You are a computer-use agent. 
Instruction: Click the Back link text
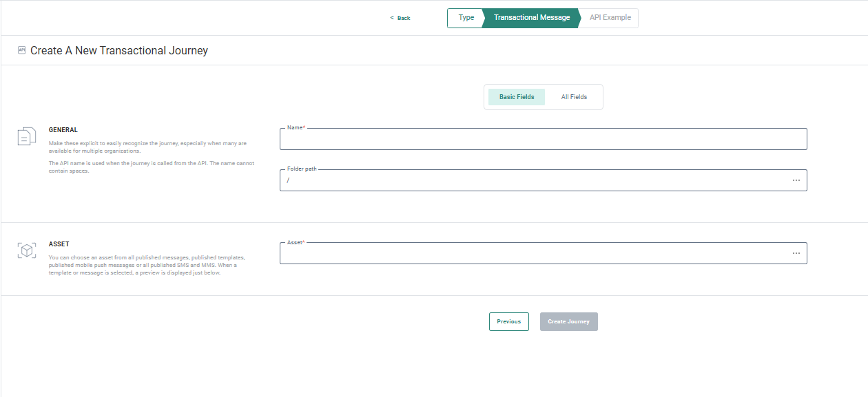click(404, 18)
